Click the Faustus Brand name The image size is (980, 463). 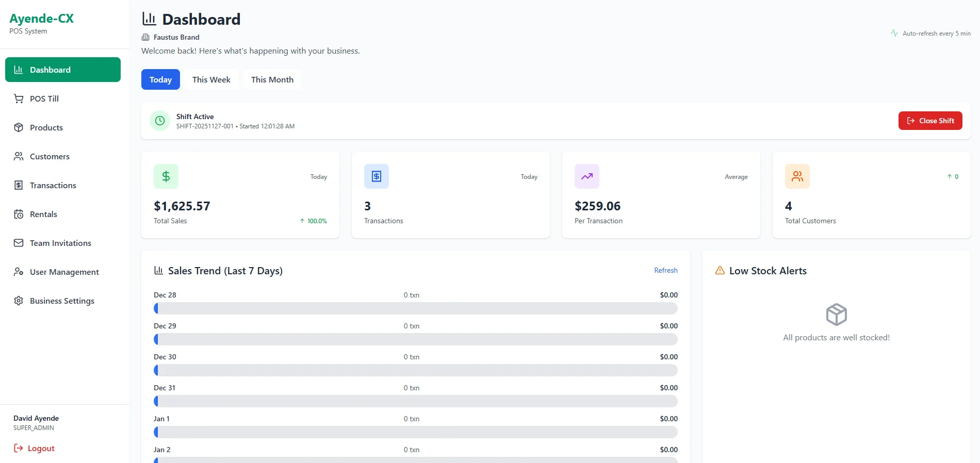pyautogui.click(x=176, y=37)
